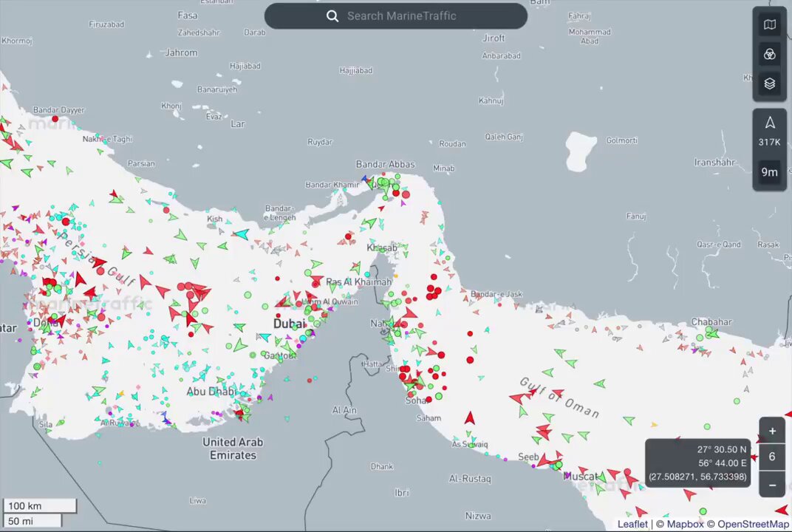
Task: Zoom out with the minus button
Action: [772, 485]
